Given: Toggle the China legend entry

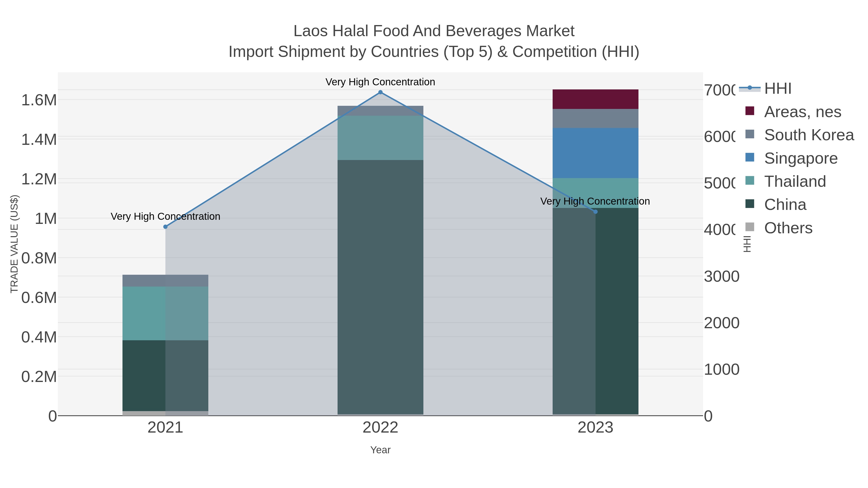Looking at the screenshot, I should click(775, 205).
